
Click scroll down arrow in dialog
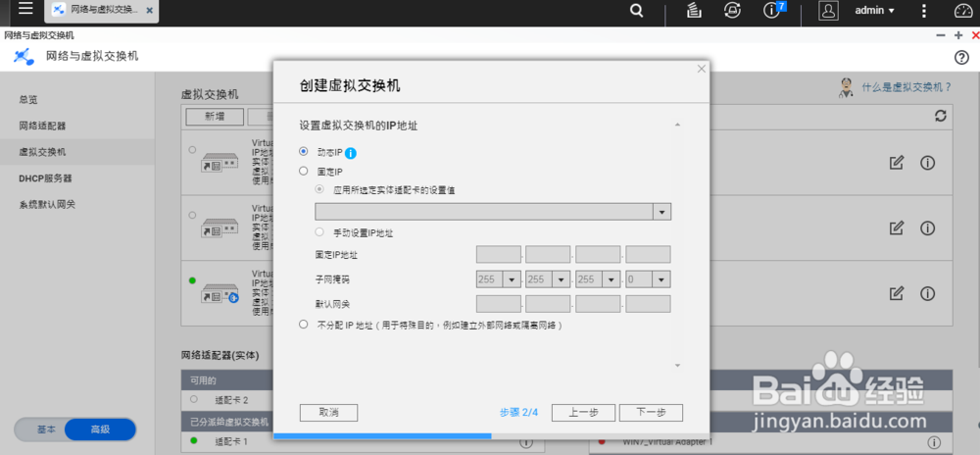point(677,365)
